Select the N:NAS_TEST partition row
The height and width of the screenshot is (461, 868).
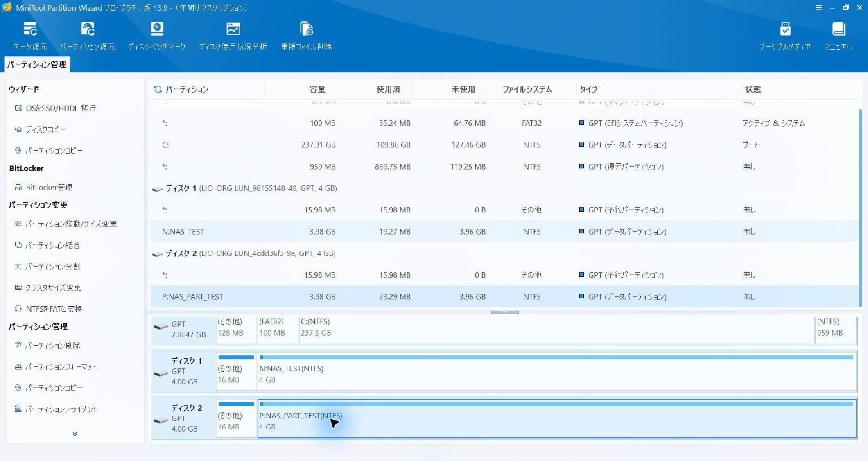coord(505,232)
